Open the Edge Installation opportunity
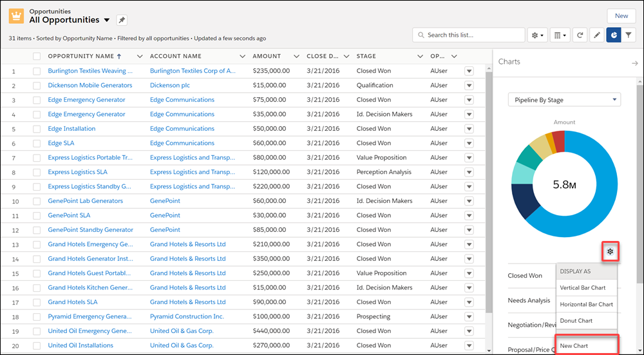644x355 pixels. click(71, 129)
